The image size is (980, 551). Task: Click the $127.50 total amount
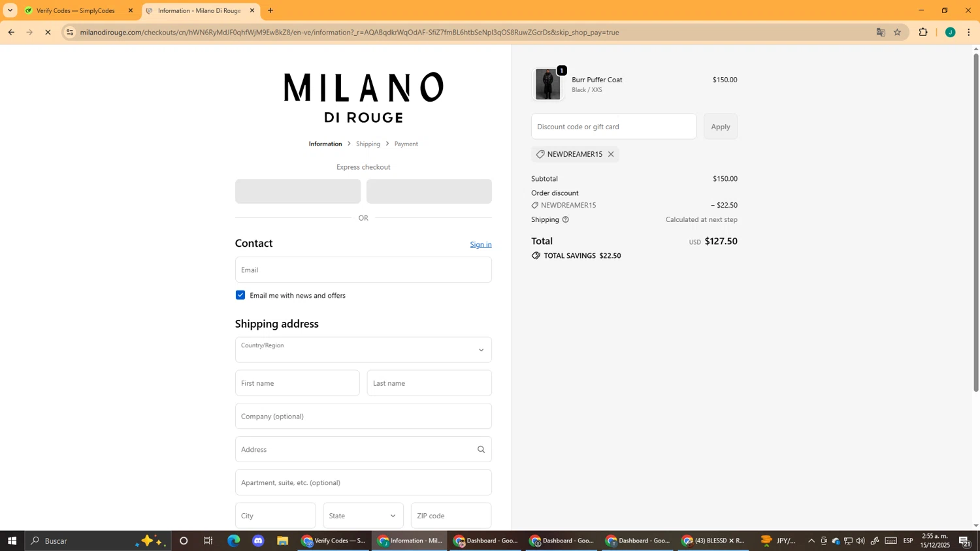tap(721, 241)
